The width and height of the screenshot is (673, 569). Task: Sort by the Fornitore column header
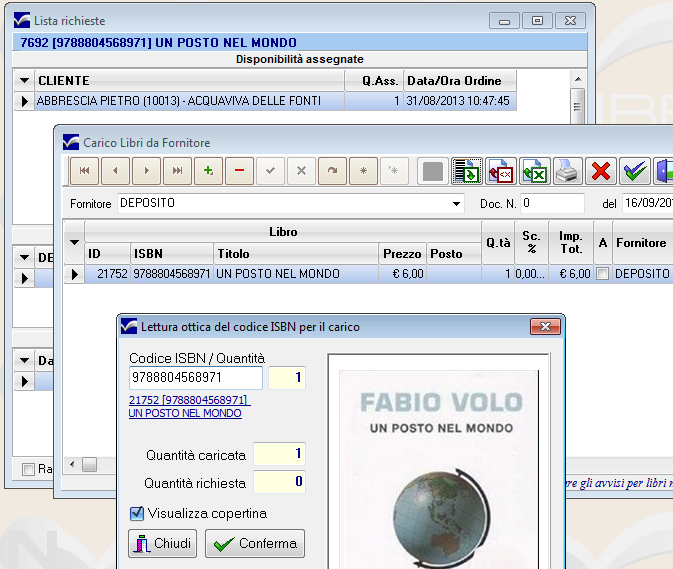[643, 242]
